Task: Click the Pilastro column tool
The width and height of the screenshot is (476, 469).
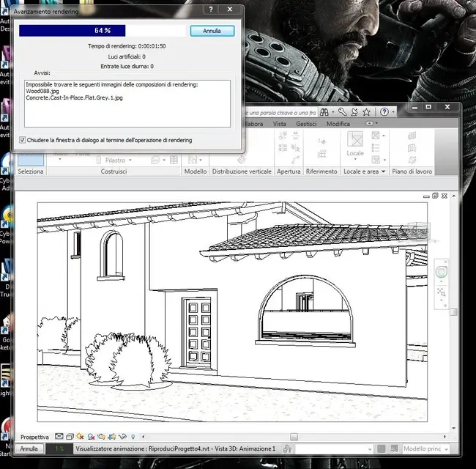Action: pyautogui.click(x=111, y=160)
